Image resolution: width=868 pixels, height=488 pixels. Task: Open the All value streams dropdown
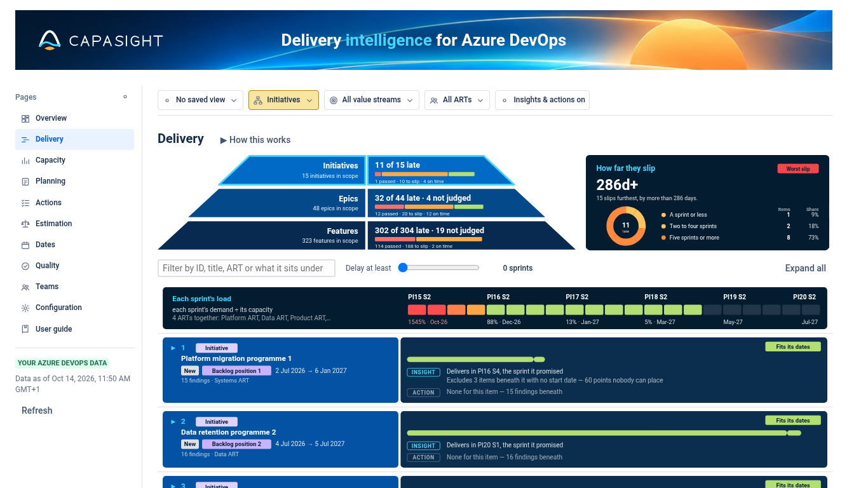pyautogui.click(x=372, y=100)
